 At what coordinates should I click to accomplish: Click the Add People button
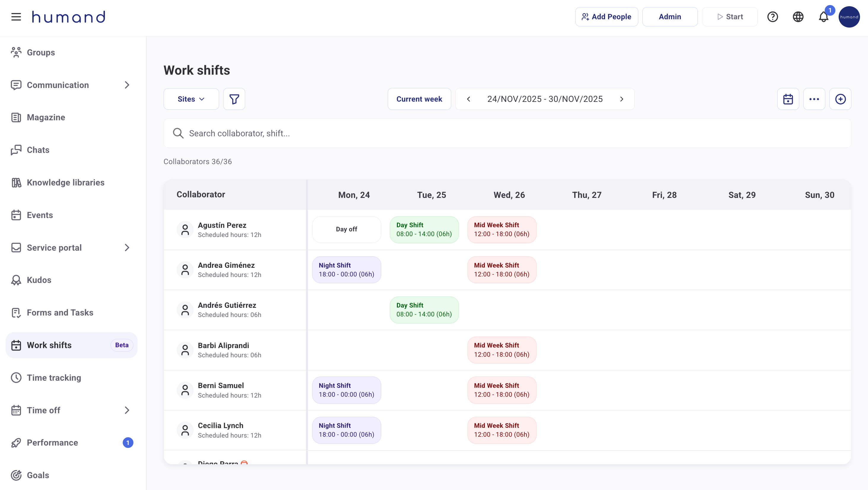[606, 17]
